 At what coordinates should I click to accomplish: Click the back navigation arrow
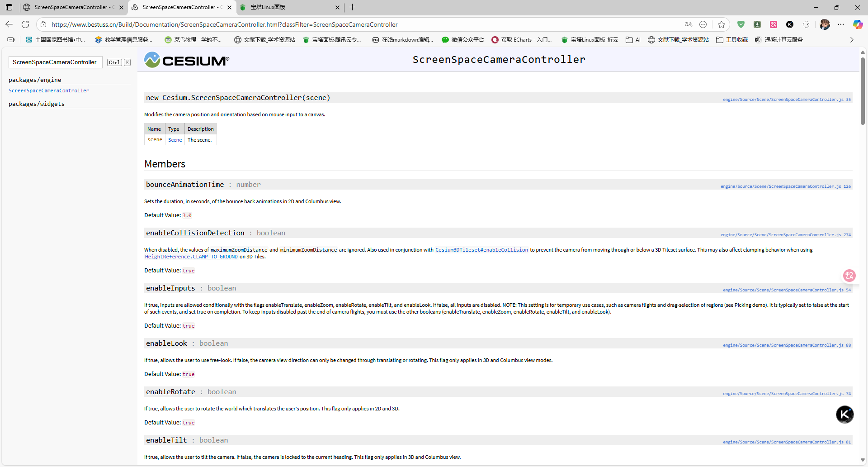[9, 24]
